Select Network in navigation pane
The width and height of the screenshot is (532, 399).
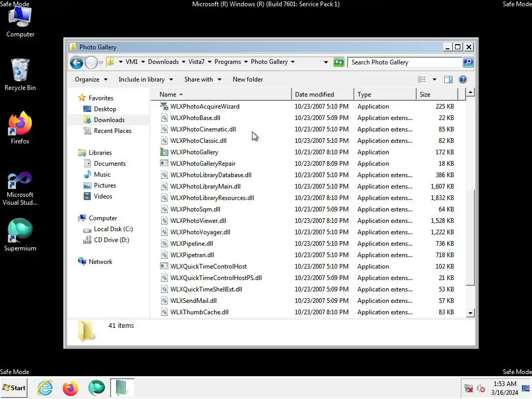(x=95, y=262)
